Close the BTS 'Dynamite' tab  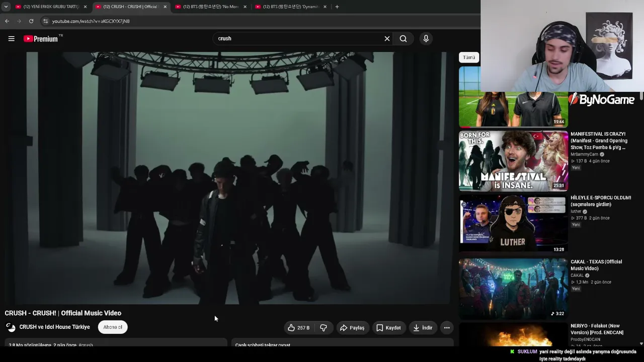pos(325,7)
